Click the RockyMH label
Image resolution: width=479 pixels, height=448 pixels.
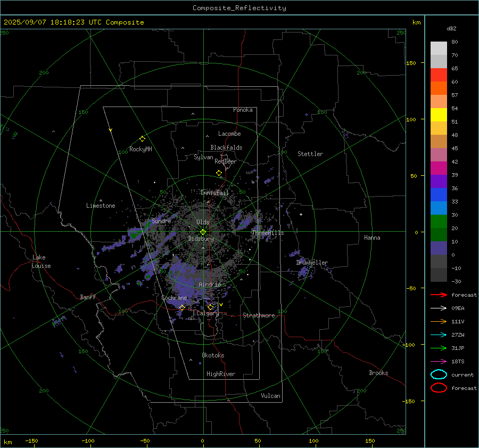tap(141, 149)
